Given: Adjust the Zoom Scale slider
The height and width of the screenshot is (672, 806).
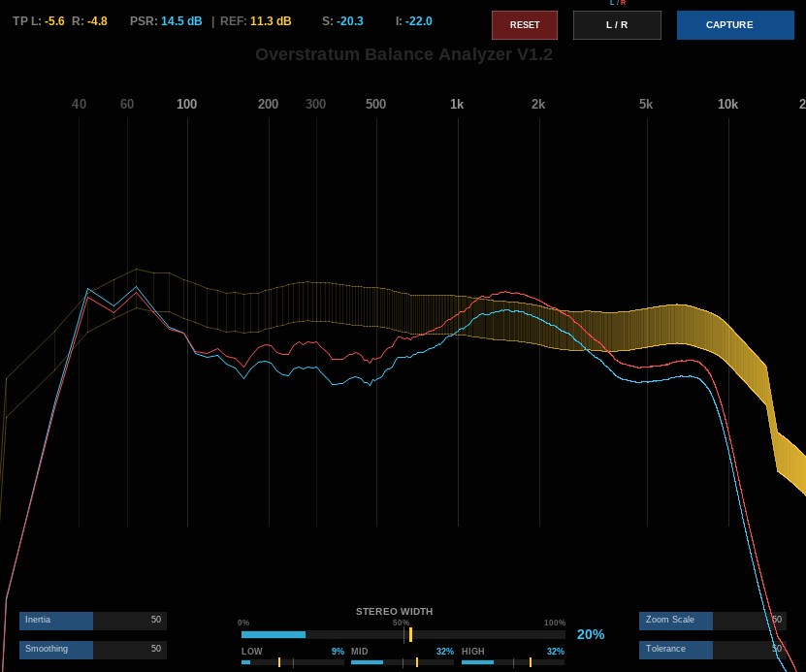Looking at the screenshot, I should click(713, 620).
